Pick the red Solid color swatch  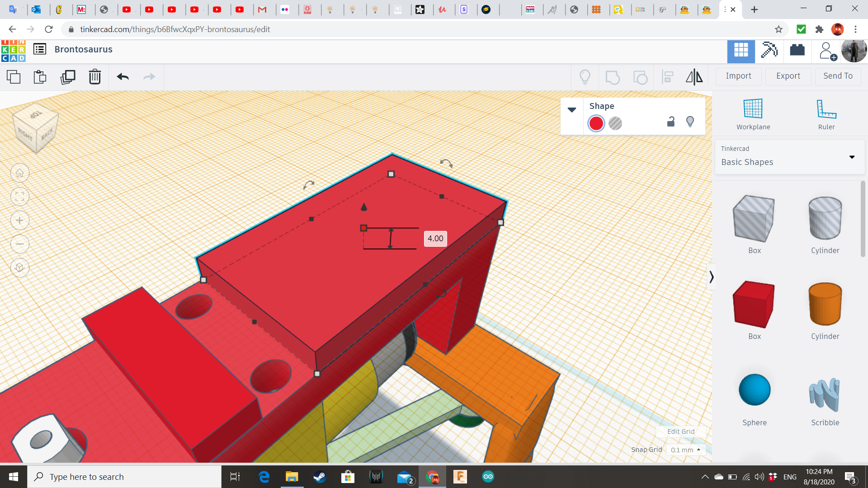(x=596, y=123)
